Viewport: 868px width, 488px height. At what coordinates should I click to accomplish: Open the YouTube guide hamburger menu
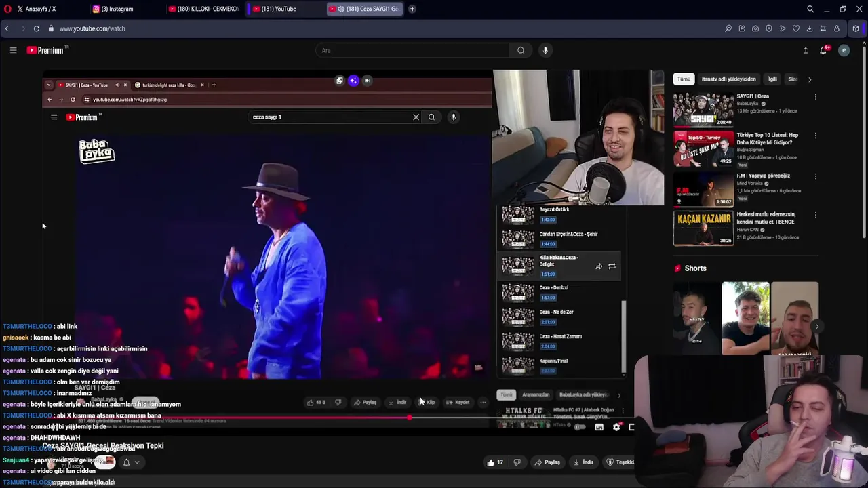(x=13, y=50)
